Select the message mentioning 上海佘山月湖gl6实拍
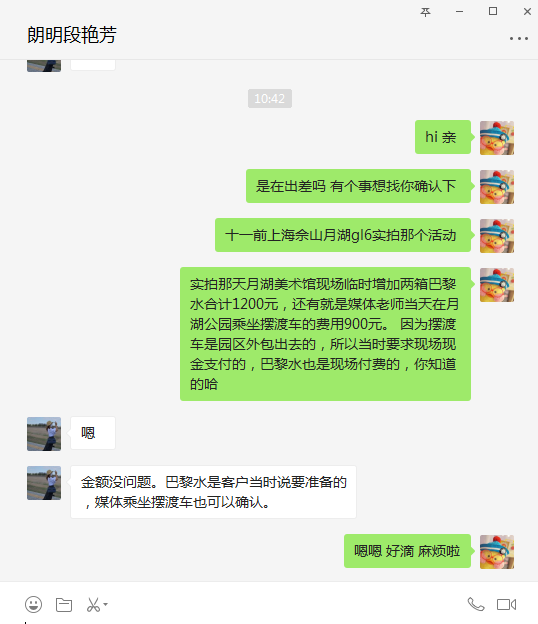Screen dimensions: 538x624 [343, 235]
